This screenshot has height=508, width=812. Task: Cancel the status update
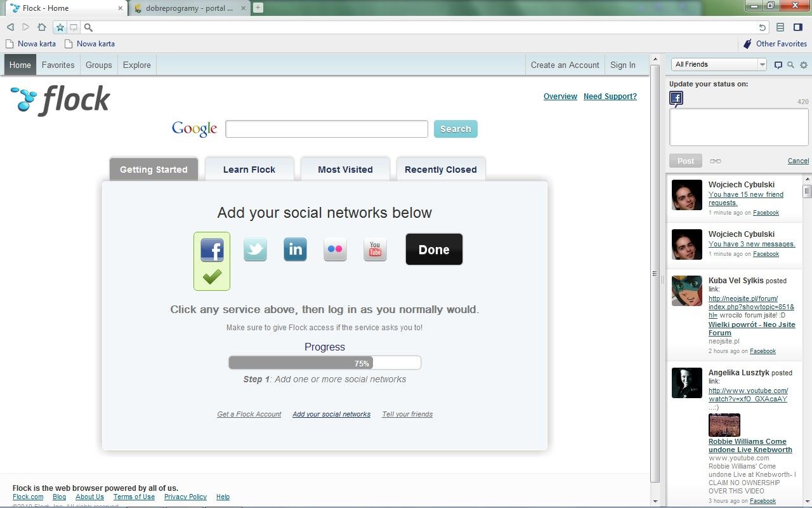(798, 161)
